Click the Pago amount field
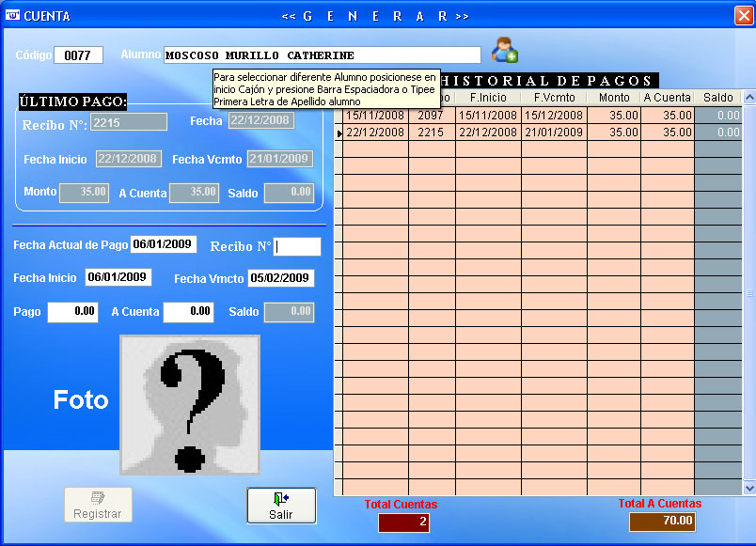Viewport: 756px width, 546px height. [x=72, y=311]
